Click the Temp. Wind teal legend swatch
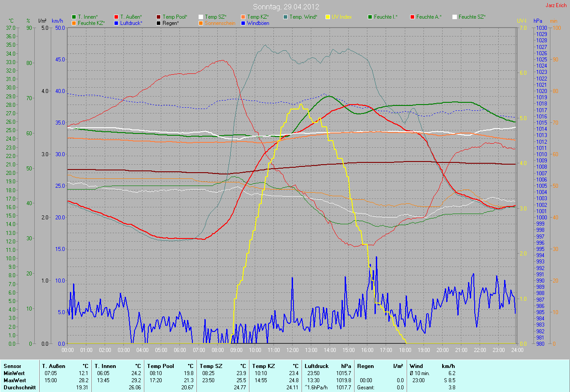Viewport: 570px width, 392px height. 285,16
